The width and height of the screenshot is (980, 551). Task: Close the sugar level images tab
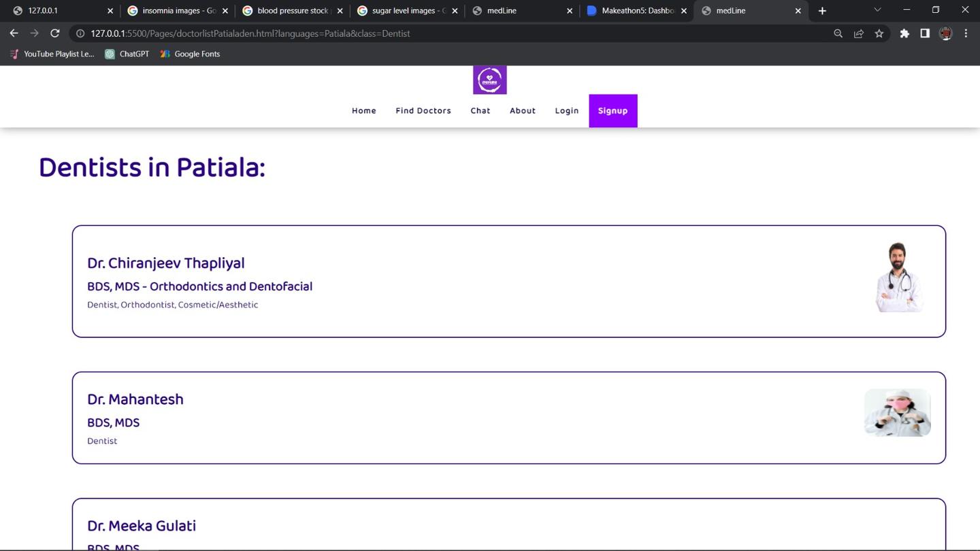455,11
